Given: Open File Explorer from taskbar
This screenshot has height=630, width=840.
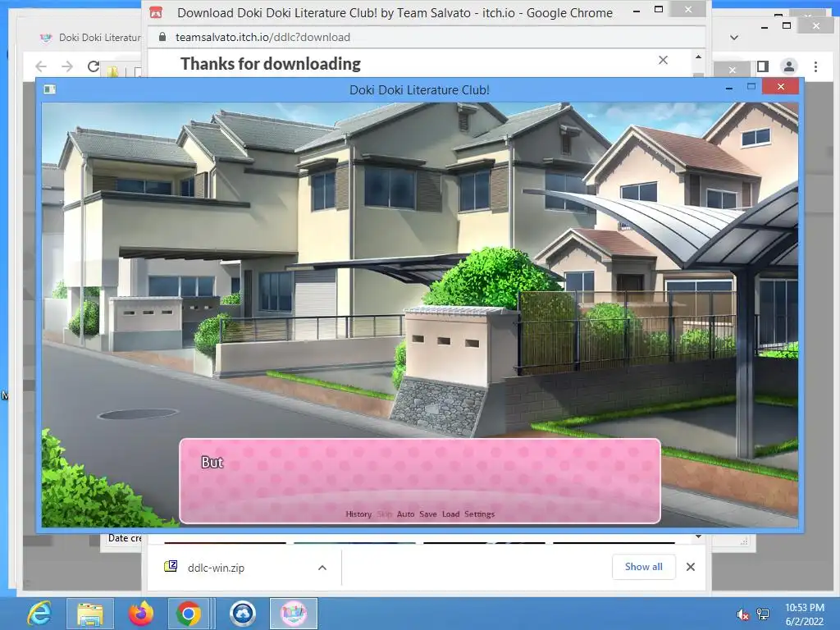Looking at the screenshot, I should pos(90,613).
